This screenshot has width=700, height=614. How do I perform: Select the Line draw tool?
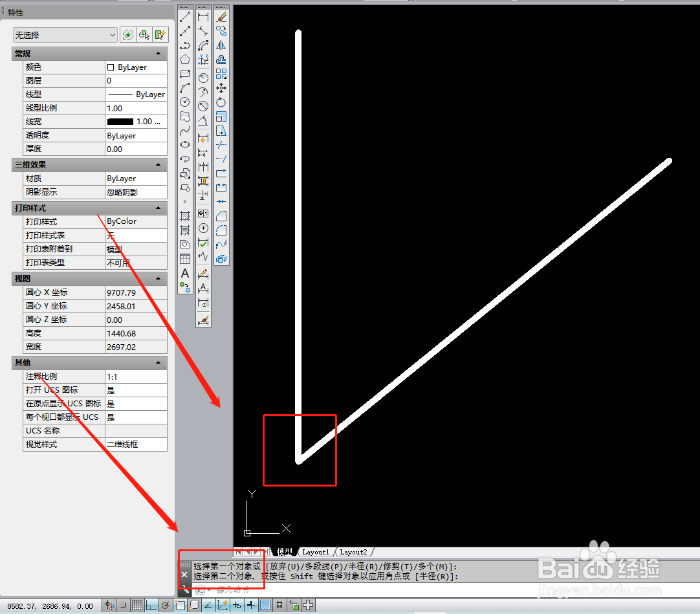tap(185, 17)
